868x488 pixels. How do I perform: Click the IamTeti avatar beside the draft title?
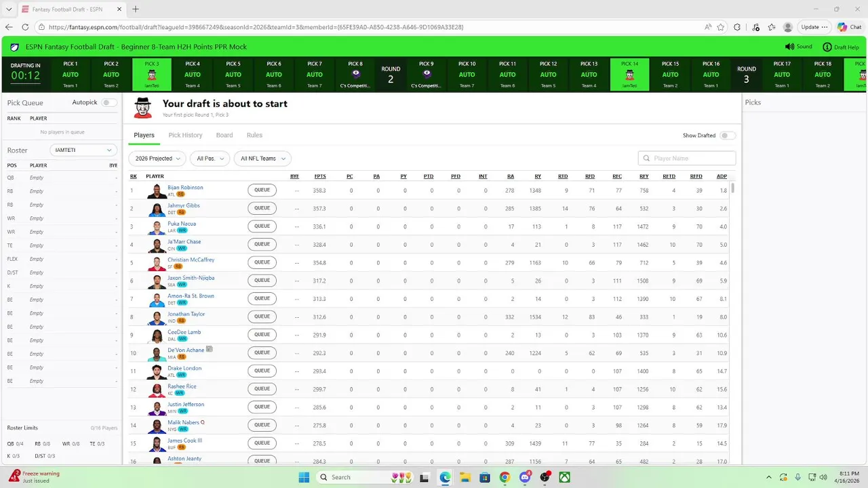(x=142, y=107)
